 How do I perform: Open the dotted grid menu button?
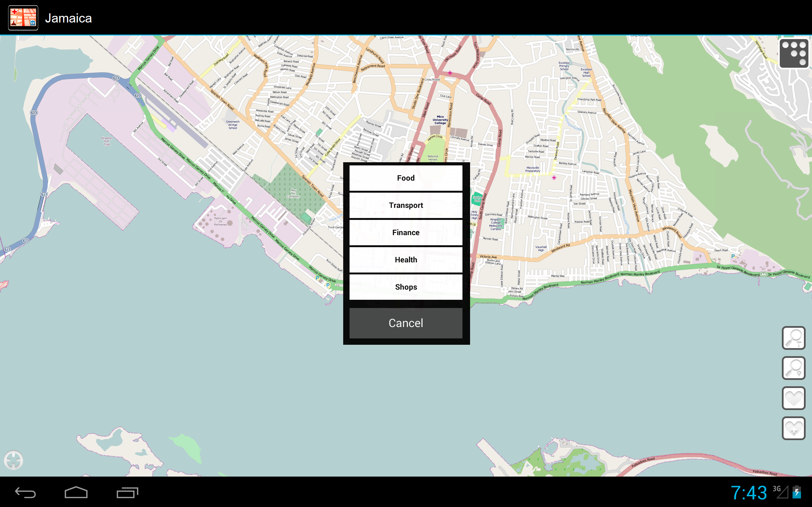[x=794, y=53]
